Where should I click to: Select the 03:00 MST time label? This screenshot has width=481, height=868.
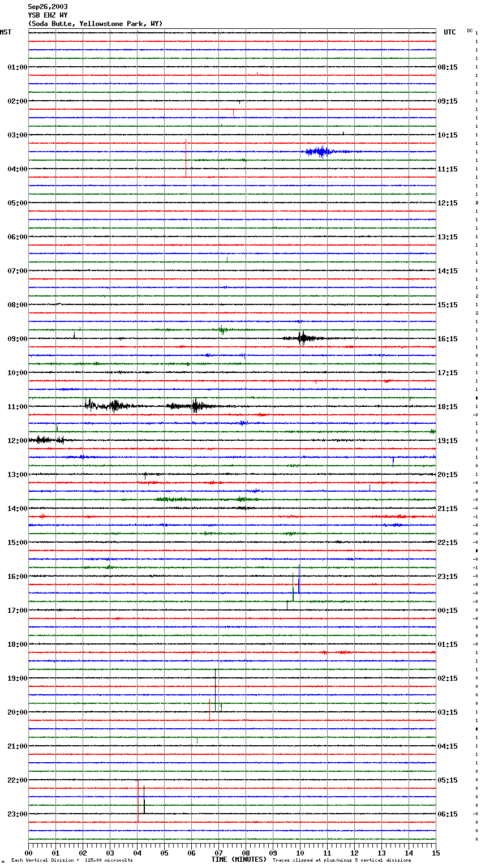coord(18,135)
